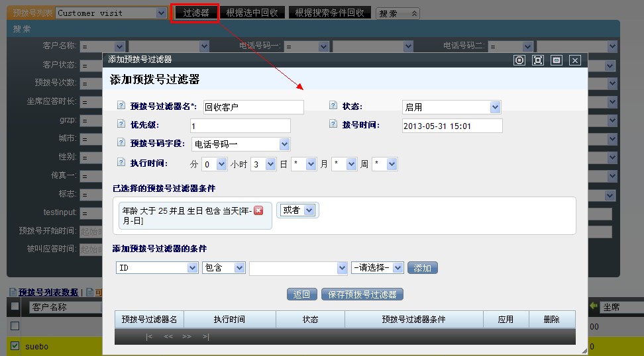The image size is (644, 356).
Task: Open the 过滤器 toolbar item
Action: (195, 13)
